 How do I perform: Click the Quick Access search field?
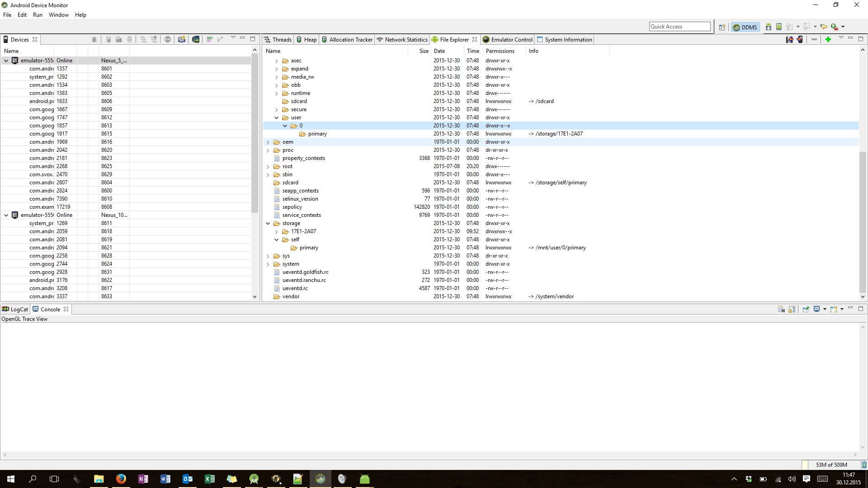[679, 27]
